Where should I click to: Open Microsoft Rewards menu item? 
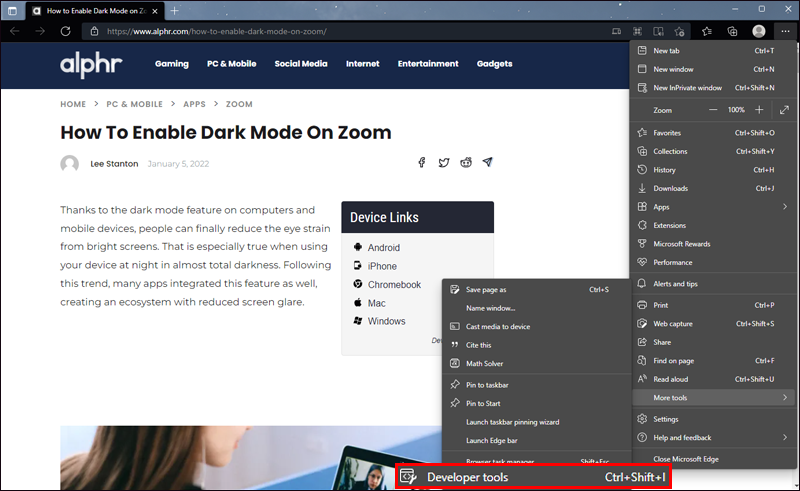(714, 244)
